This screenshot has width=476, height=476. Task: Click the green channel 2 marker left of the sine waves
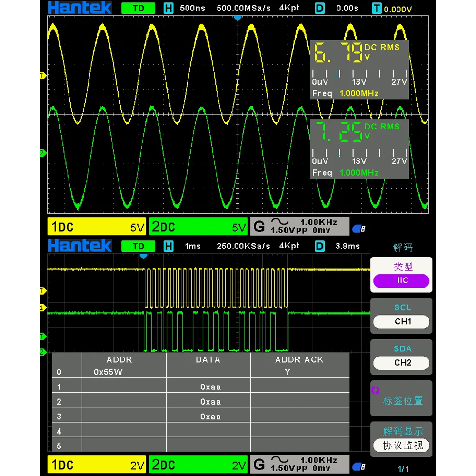click(x=43, y=153)
